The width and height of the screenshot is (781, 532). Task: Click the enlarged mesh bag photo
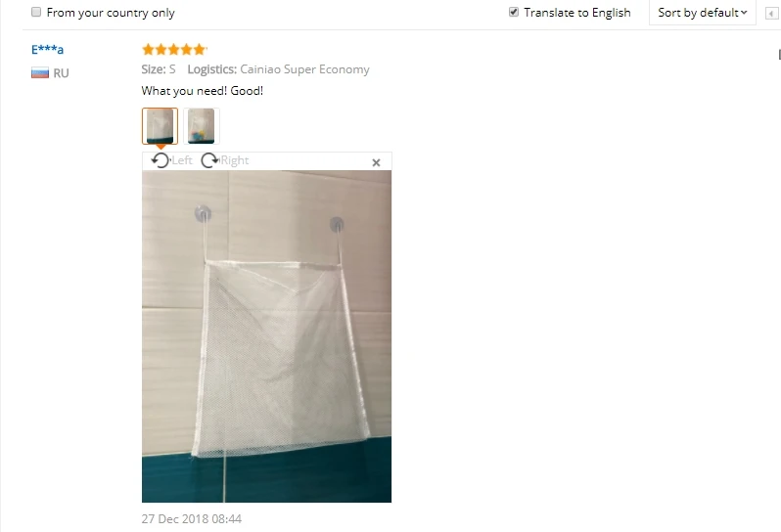tap(266, 336)
